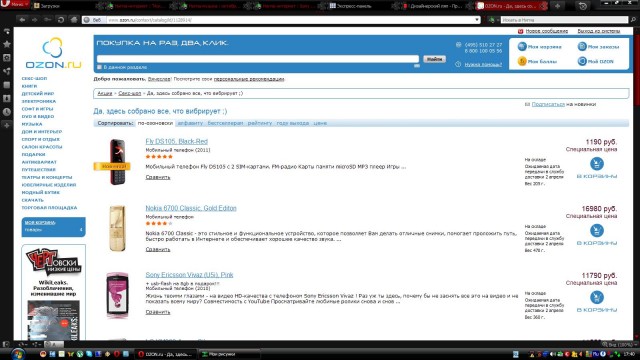Viewport: 640px width, 360px height.
Task: Click the Sony Ericsson Vivaz pink thumbnail
Action: [117, 295]
